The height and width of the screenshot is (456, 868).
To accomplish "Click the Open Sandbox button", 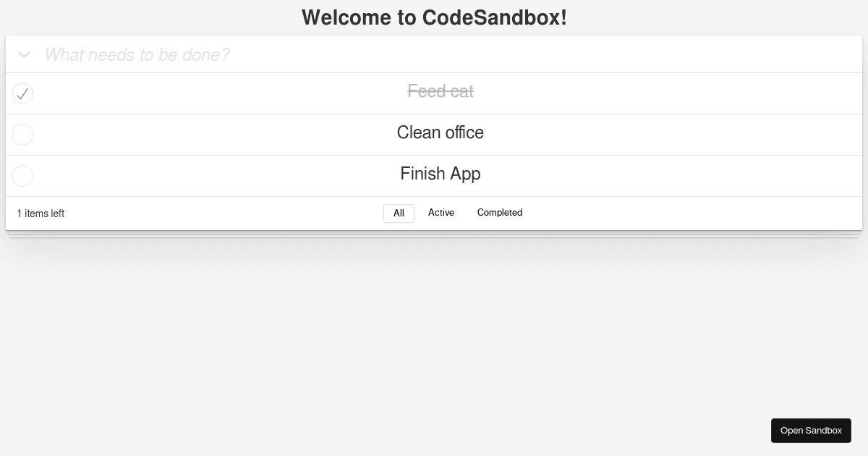I will (x=811, y=430).
